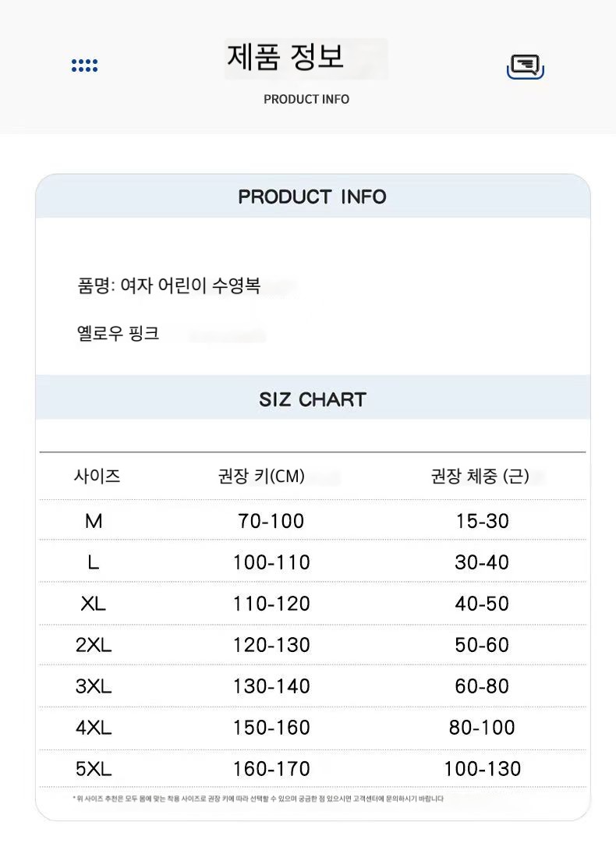Click the 옐로우 핑크 color text

coord(118,333)
